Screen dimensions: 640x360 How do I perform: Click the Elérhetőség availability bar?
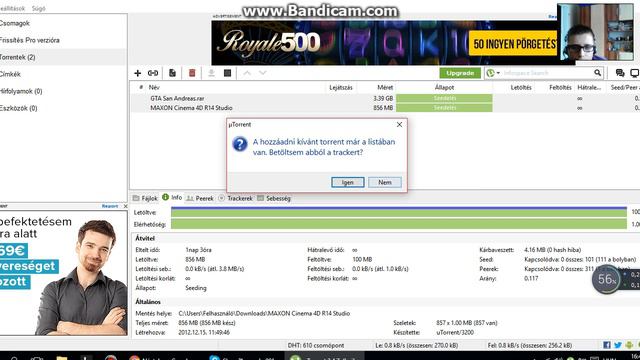[399, 224]
